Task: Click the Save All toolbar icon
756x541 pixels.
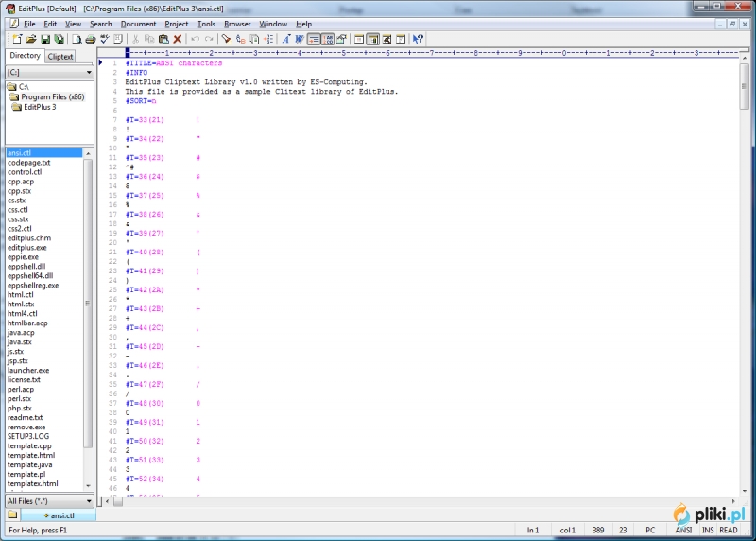Action: 59,39
